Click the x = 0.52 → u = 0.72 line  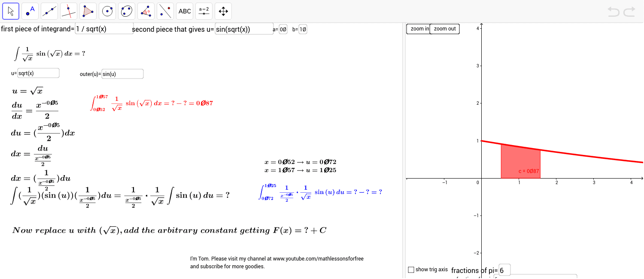(x=301, y=162)
